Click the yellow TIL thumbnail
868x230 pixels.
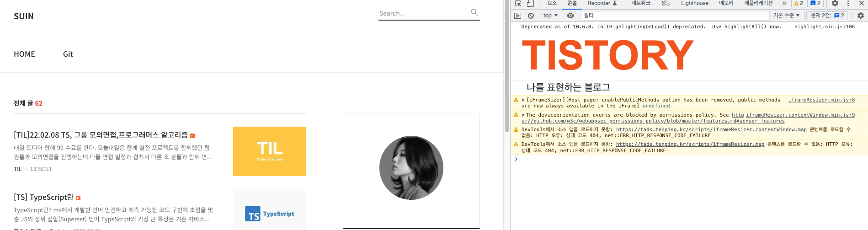[x=270, y=151]
